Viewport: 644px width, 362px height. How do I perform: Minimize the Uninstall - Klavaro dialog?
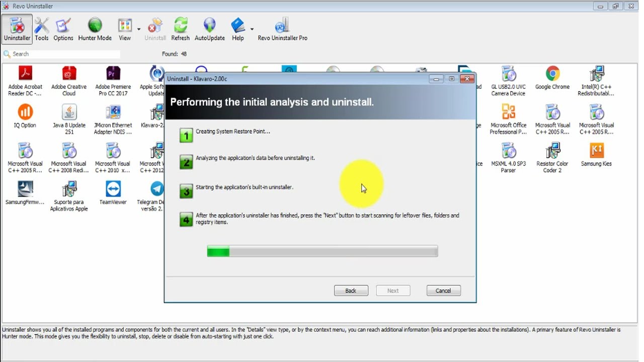coord(436,78)
